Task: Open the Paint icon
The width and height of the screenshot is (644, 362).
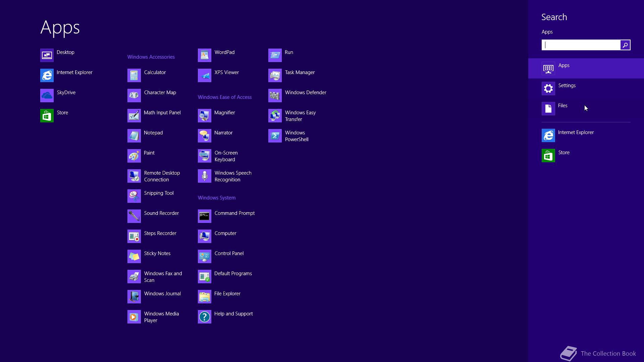Action: [134, 156]
